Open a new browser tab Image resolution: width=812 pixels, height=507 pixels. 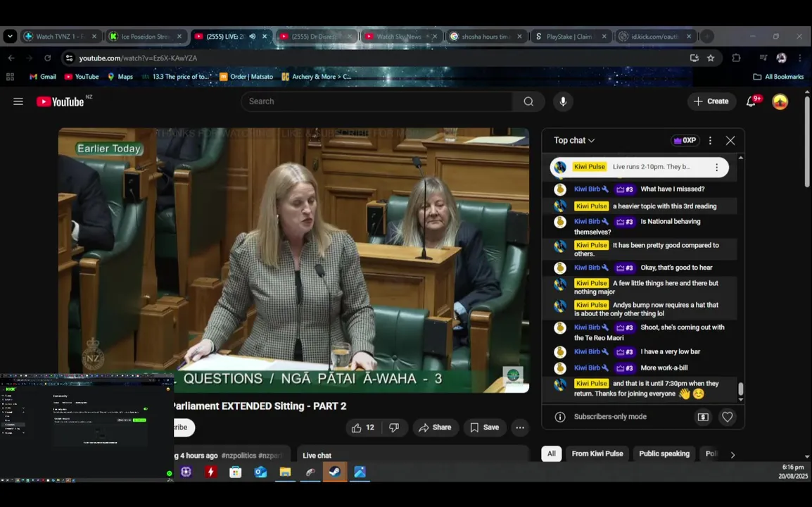(x=707, y=37)
